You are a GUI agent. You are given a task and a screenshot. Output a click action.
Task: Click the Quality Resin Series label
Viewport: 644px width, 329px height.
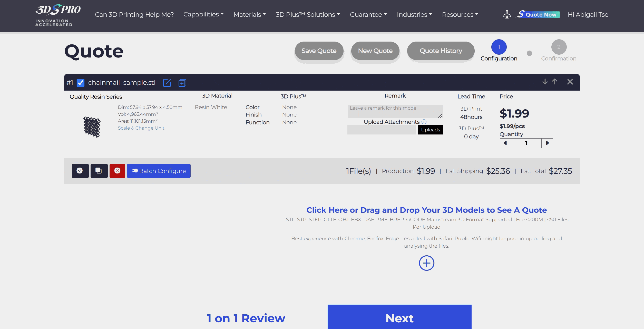(x=96, y=97)
